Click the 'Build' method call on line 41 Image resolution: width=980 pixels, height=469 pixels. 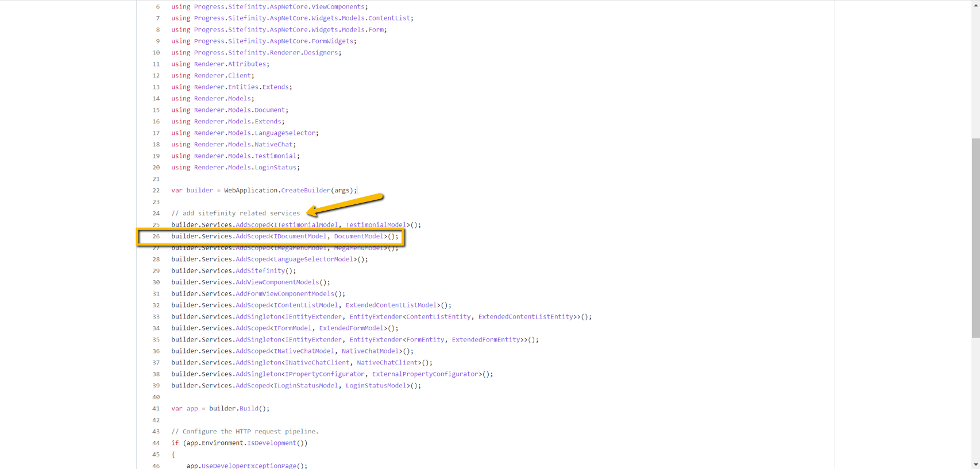249,409
